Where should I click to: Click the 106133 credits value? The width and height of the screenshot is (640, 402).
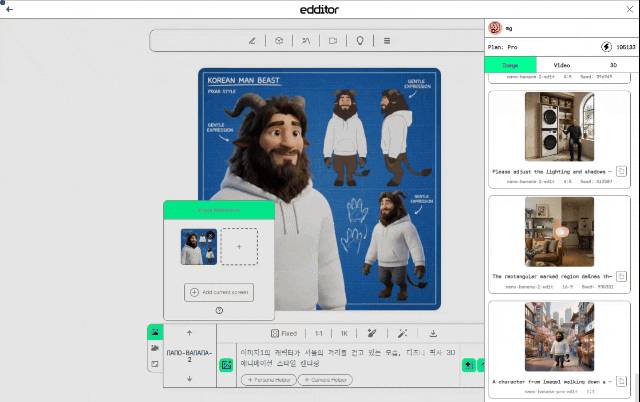[625, 47]
